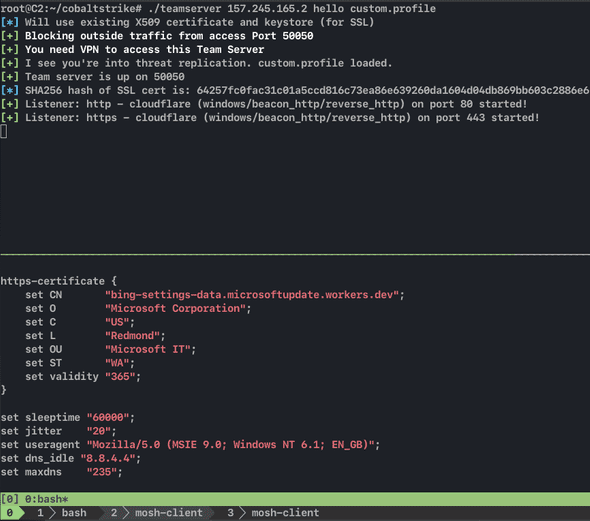Switch to tmux window 1 bash
The image size is (590, 521).
click(x=62, y=513)
